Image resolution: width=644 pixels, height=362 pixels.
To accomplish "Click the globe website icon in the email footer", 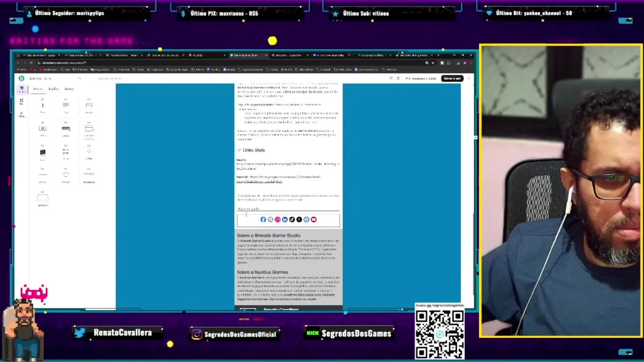I will pos(306,220).
